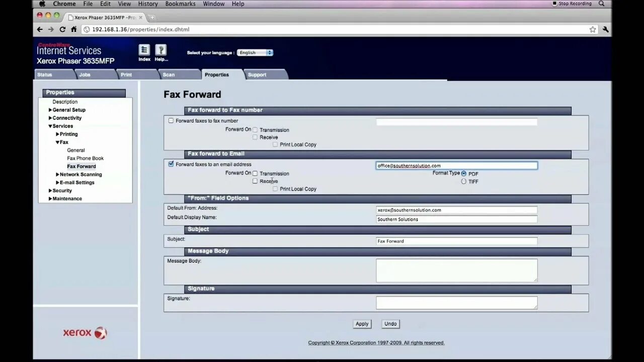Image resolution: width=644 pixels, height=362 pixels.
Task: Click the fax number input field
Action: [457, 122]
